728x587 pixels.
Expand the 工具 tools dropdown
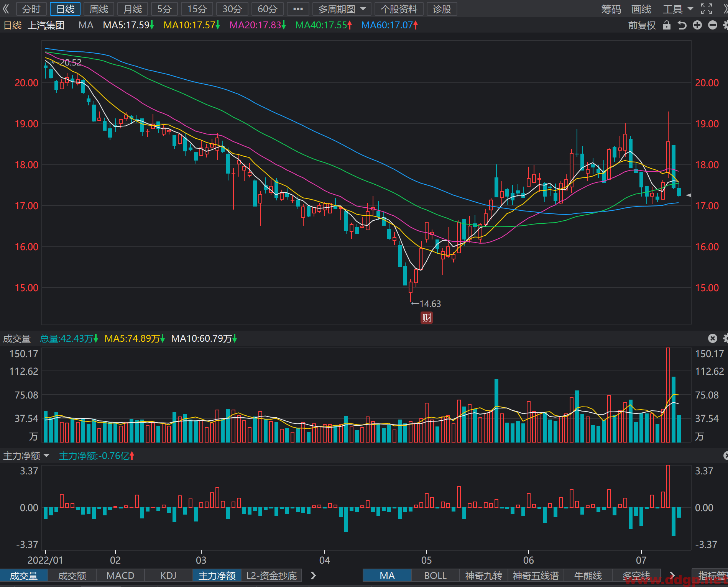pyautogui.click(x=678, y=9)
